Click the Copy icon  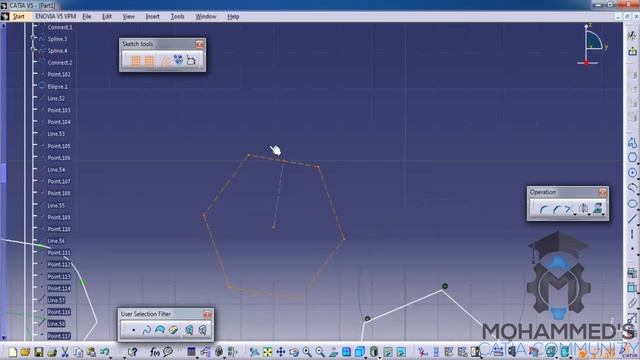point(78,352)
